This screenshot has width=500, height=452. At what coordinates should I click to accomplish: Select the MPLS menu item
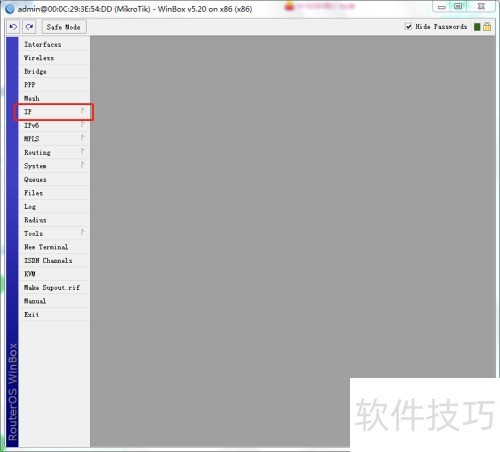(x=54, y=139)
